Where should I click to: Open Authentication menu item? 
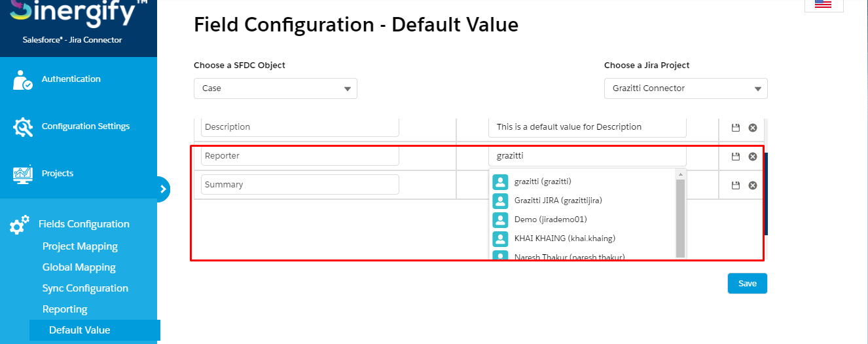pos(71,79)
